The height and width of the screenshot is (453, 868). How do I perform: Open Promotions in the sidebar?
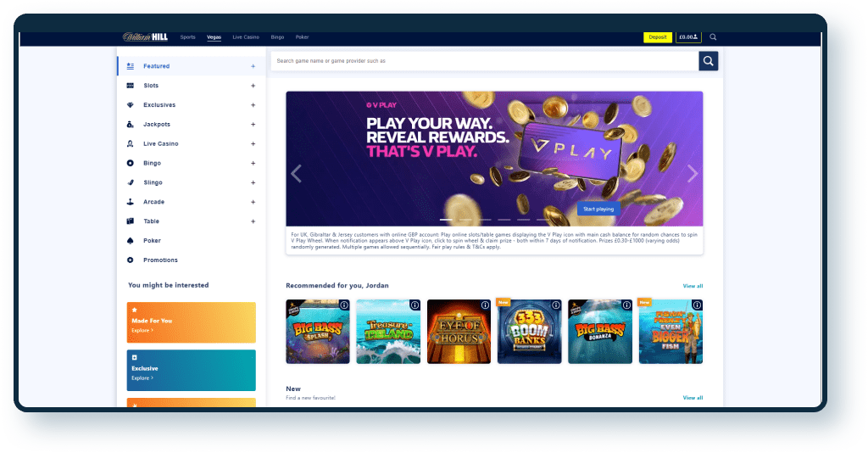click(160, 260)
